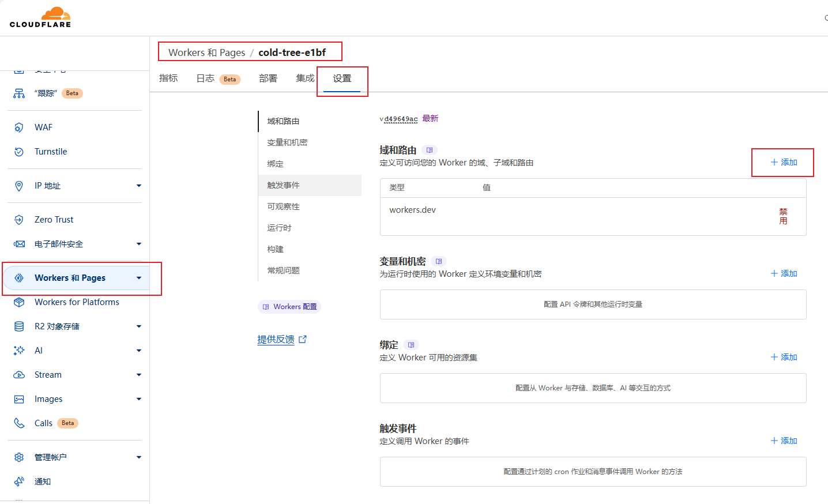828x504 pixels.
Task: Open docs icon beside 域和路由 heading
Action: coord(430,150)
